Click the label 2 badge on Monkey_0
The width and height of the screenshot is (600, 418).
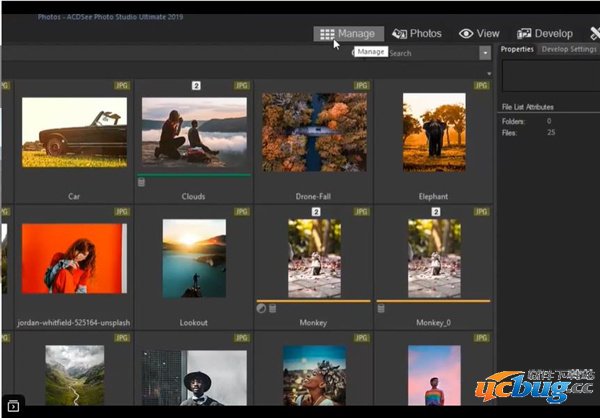pyautogui.click(x=435, y=212)
